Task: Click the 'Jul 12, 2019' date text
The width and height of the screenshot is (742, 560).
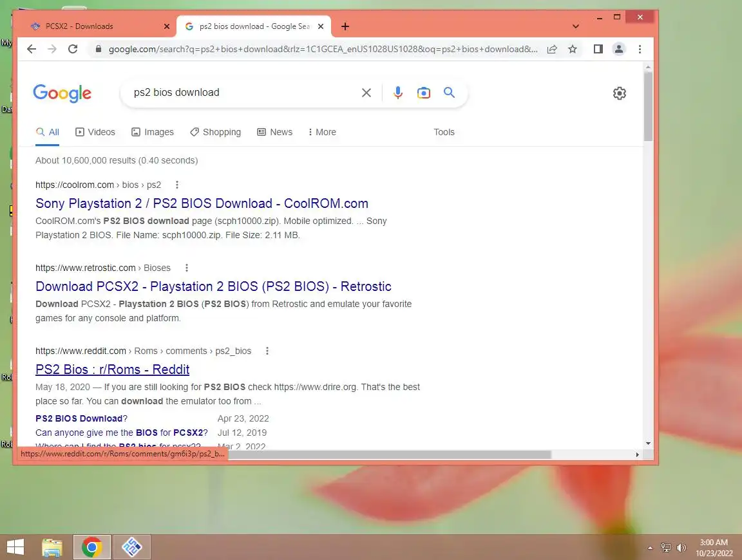Action: 242,433
